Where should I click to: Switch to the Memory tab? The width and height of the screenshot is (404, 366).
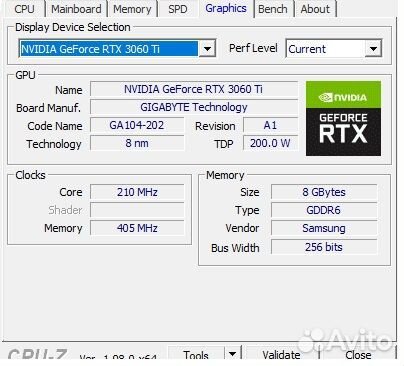[x=132, y=9]
